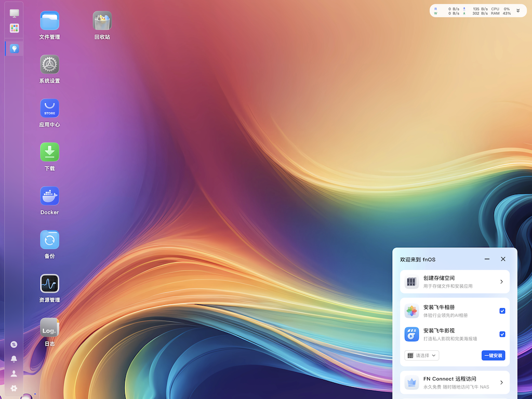532x399 pixels.
Task: Open the 请选择 storage dropdown
Action: (422, 355)
